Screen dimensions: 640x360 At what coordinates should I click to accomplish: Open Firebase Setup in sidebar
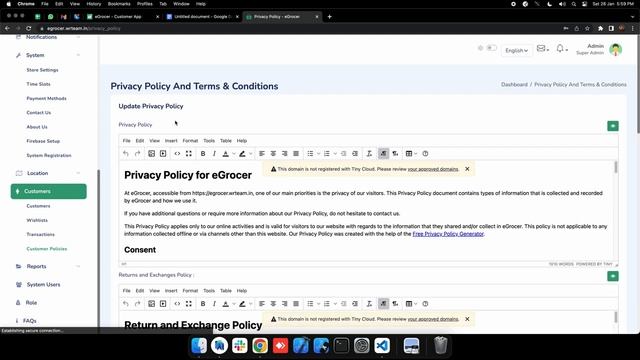coord(43,141)
